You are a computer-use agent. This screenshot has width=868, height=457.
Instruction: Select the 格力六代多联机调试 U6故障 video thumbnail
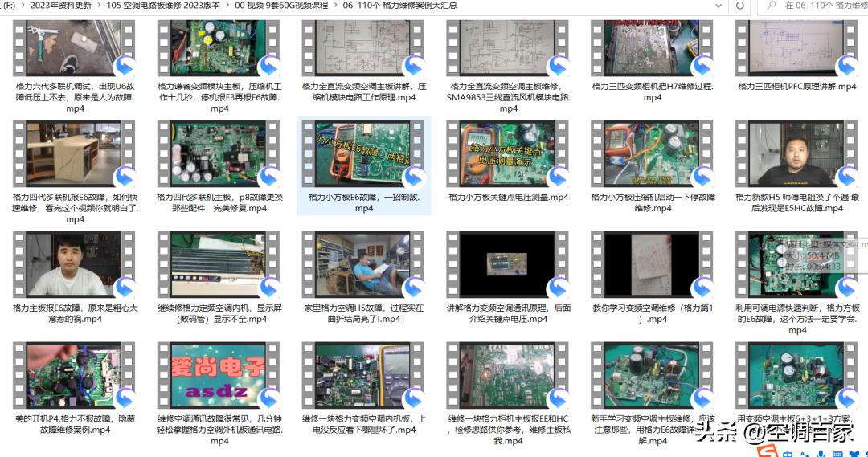74,48
